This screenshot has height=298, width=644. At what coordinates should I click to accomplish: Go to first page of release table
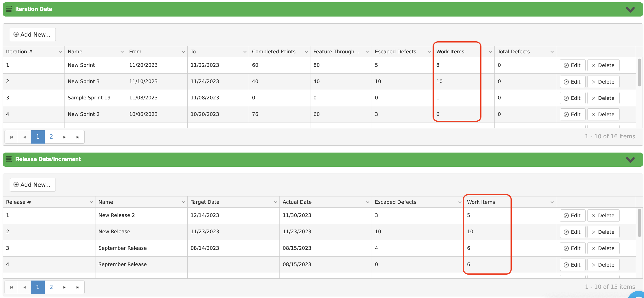[x=11, y=287]
